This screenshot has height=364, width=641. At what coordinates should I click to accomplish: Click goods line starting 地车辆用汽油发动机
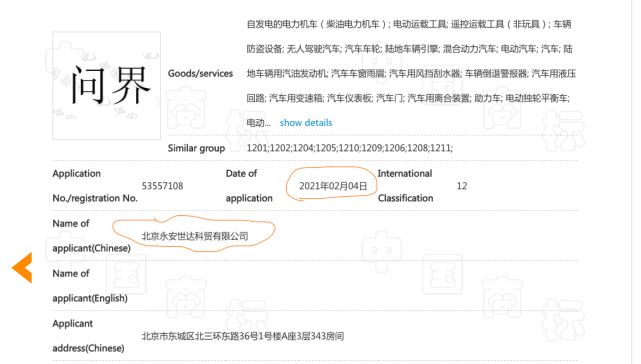(411, 74)
